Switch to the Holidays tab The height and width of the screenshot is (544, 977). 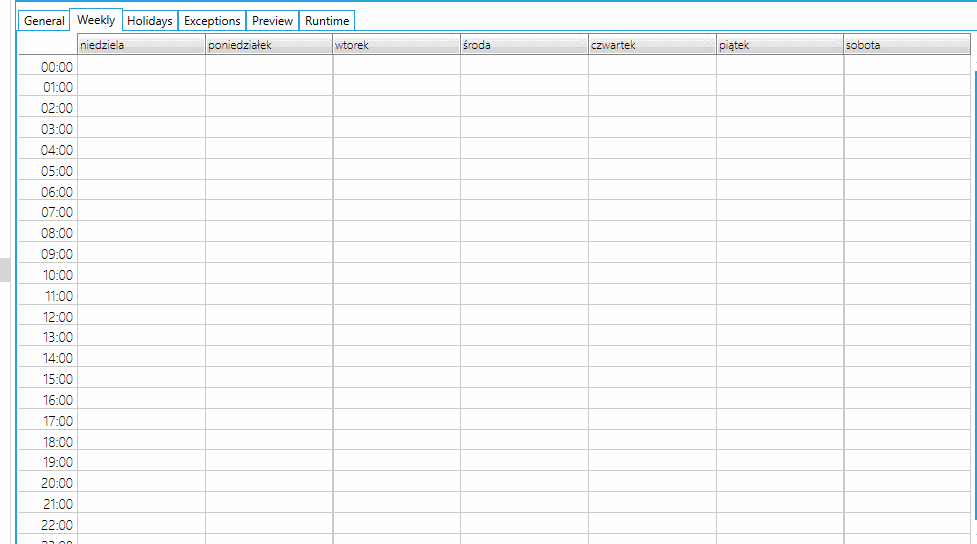[x=150, y=21]
